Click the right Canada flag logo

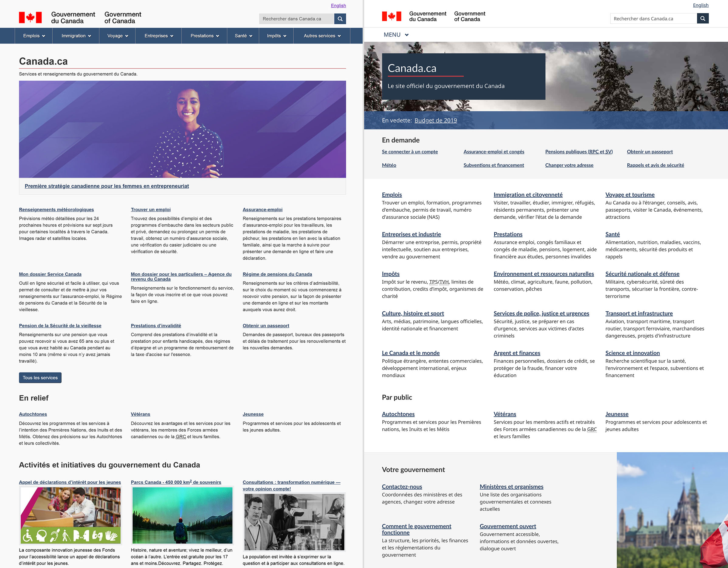coord(391,16)
